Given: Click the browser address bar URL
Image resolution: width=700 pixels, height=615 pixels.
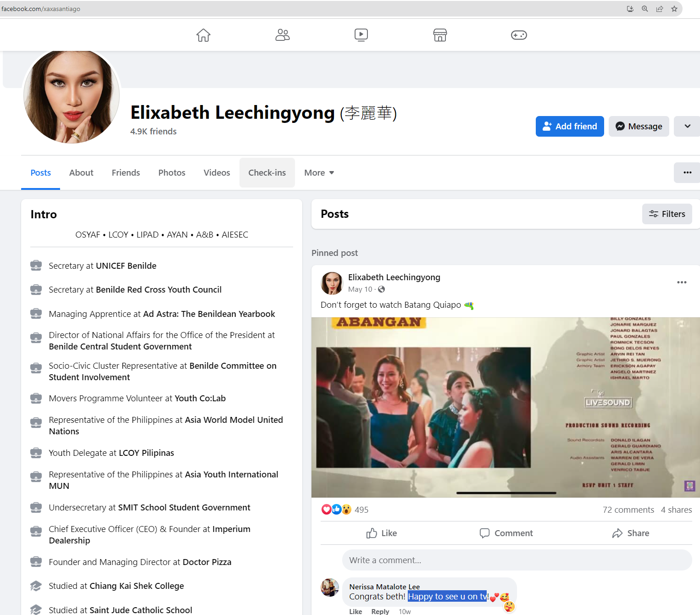Looking at the screenshot, I should (40, 9).
